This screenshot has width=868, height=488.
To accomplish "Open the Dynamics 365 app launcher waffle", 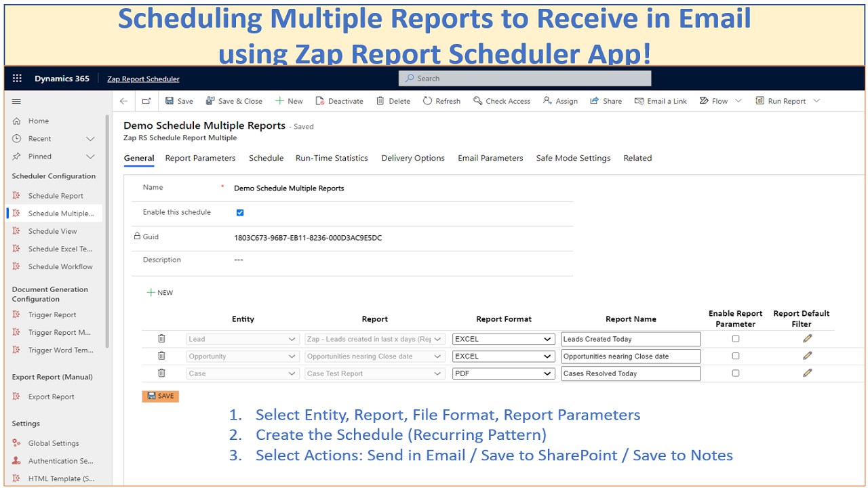I will [x=17, y=79].
